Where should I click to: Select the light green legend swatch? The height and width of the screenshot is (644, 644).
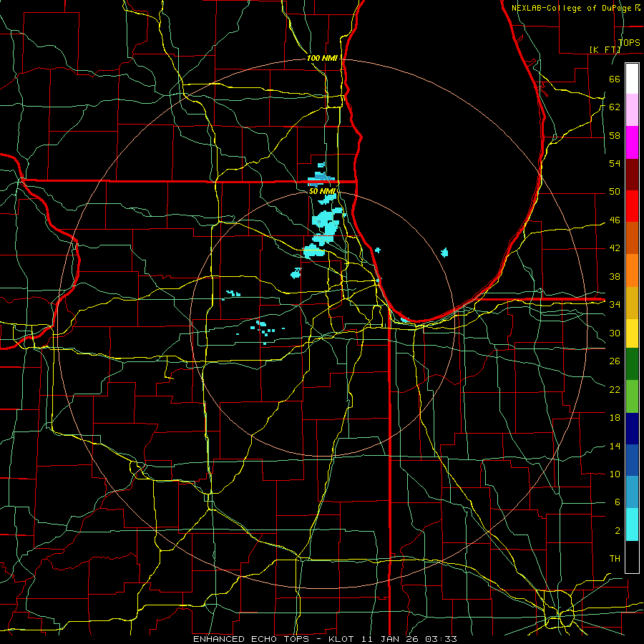point(632,396)
